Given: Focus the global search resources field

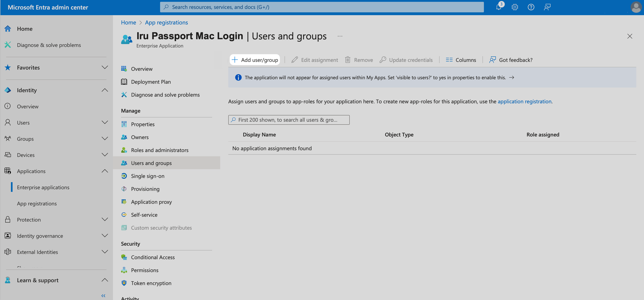Looking at the screenshot, I should coord(322,7).
